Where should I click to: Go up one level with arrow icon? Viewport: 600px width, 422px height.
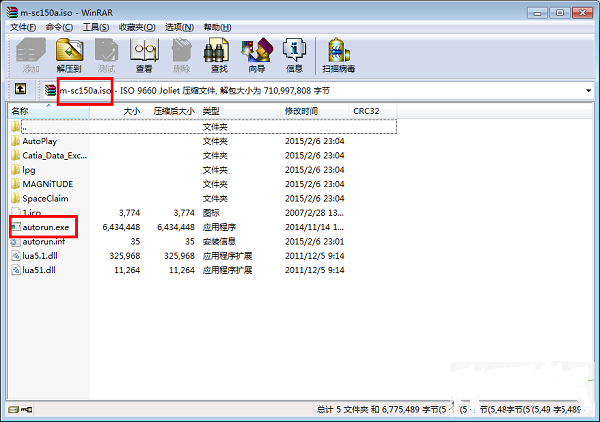click(21, 89)
